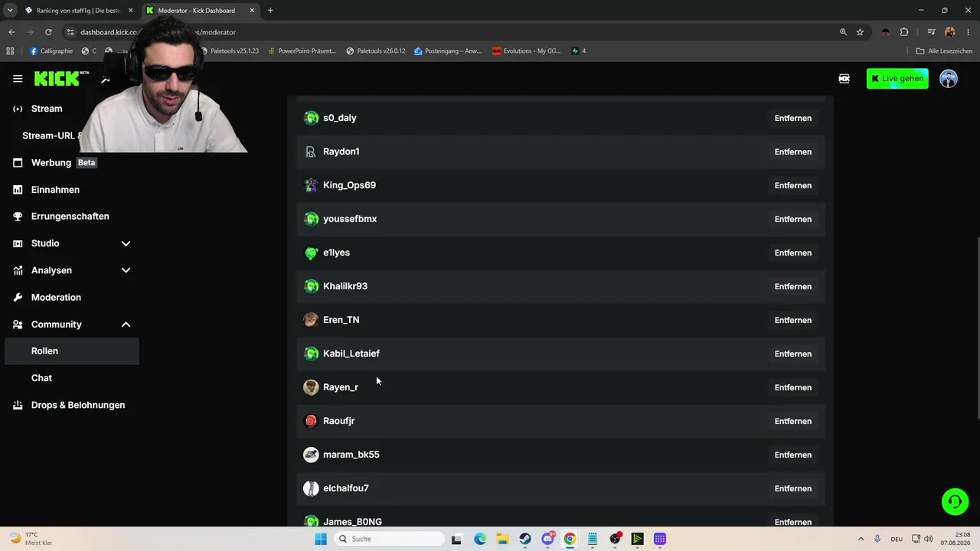This screenshot has height=551, width=980.
Task: Open File Explorer from the taskbar
Action: (502, 539)
